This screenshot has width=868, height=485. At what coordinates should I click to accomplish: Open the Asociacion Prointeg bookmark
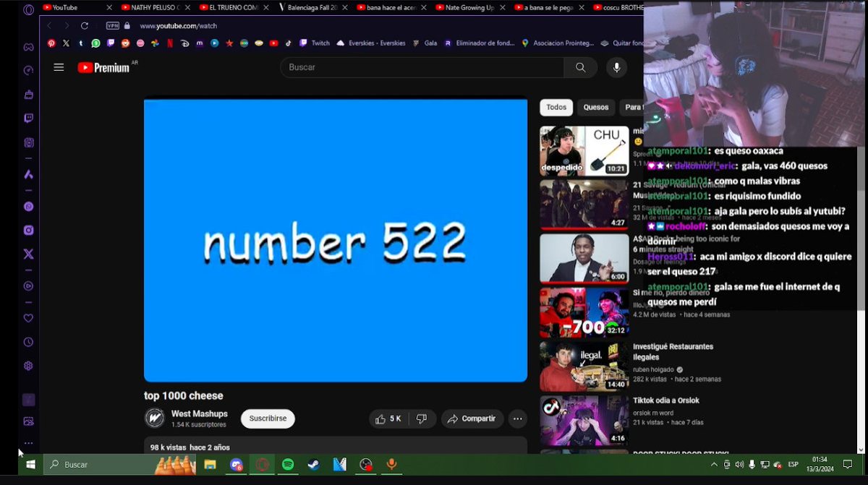[558, 43]
